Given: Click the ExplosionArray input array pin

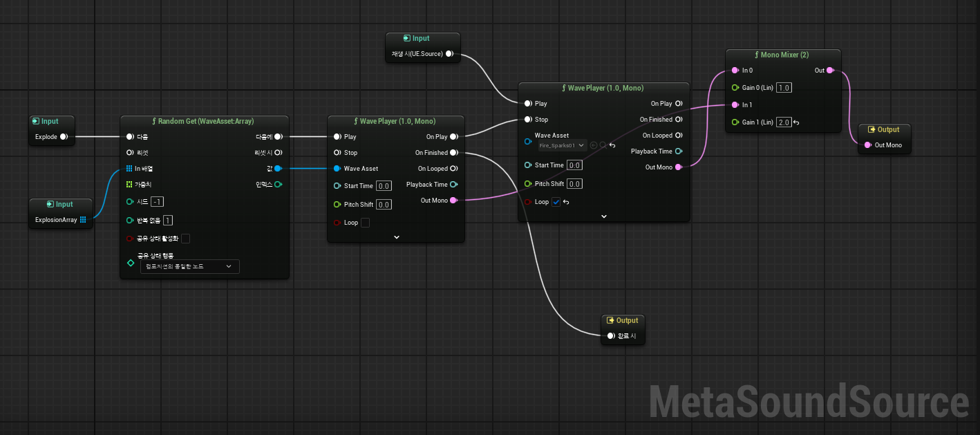Looking at the screenshot, I should [x=83, y=220].
